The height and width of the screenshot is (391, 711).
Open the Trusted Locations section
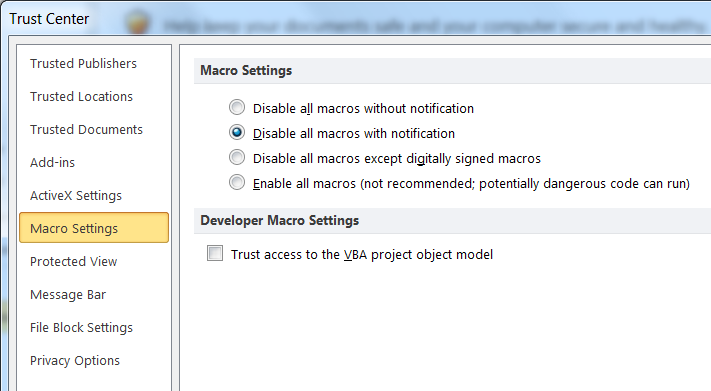(82, 97)
